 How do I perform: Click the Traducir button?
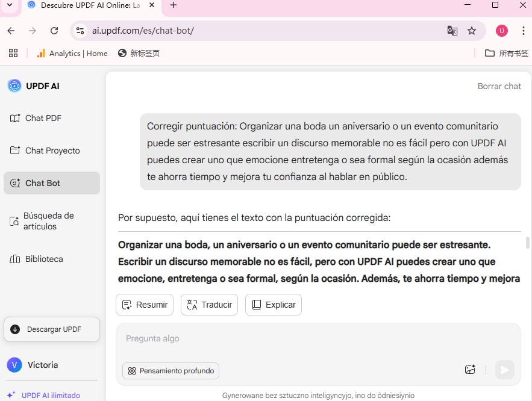pyautogui.click(x=209, y=305)
